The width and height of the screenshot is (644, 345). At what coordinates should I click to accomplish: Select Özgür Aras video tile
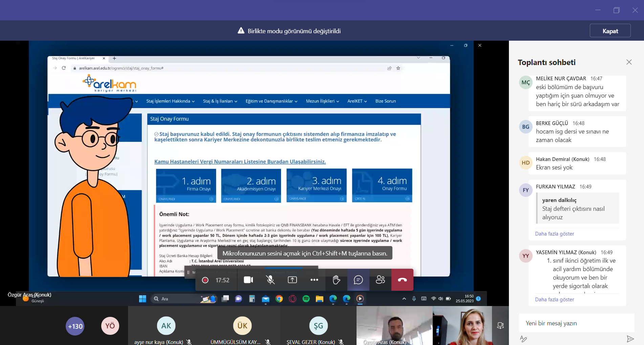[x=394, y=326]
